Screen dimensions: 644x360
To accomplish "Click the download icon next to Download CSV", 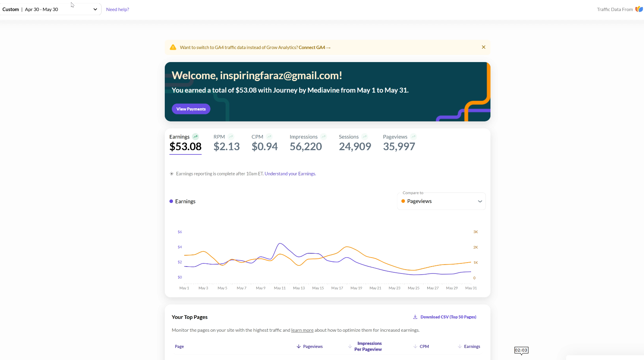I will coord(415,317).
